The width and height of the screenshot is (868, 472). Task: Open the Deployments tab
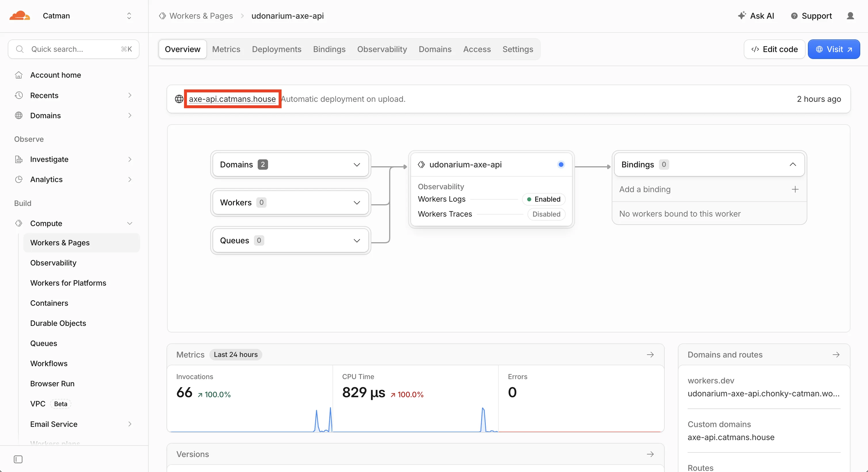point(277,49)
